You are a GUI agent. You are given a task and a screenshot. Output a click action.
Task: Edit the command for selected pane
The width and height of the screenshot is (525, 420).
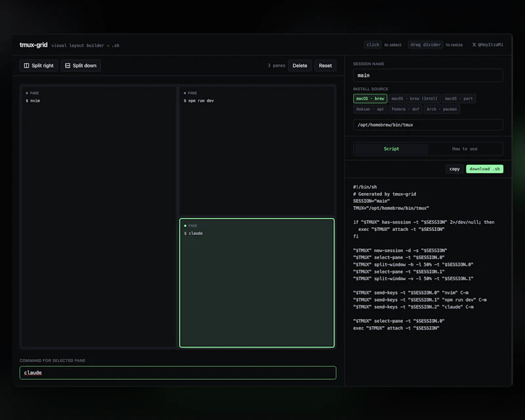coord(178,373)
